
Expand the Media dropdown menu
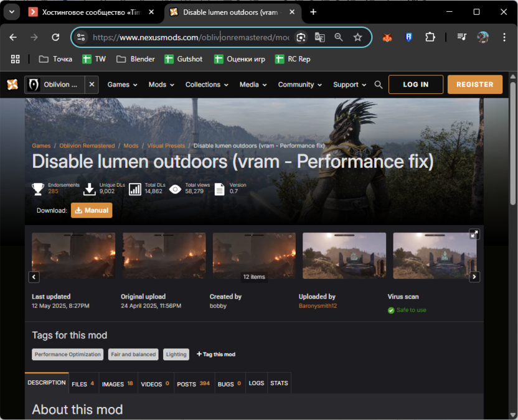point(253,85)
